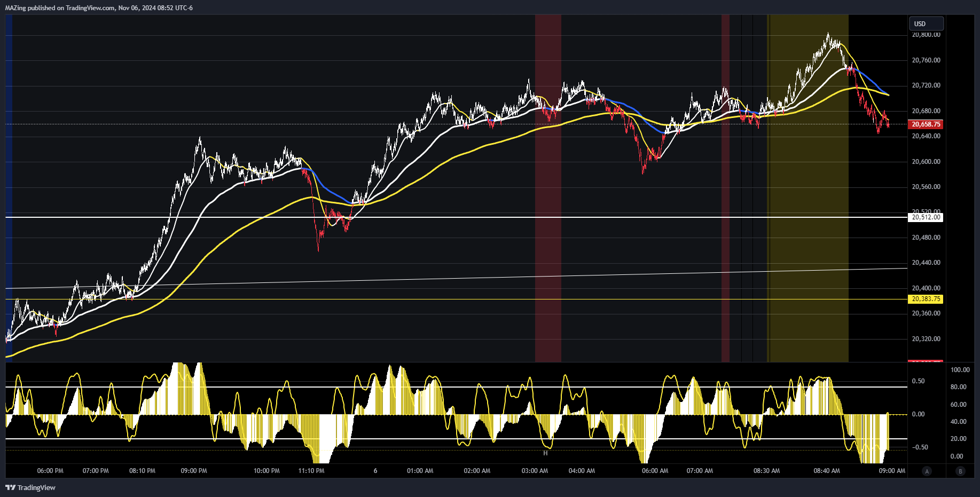Viewport: 980px width, 497px height.
Task: Open the USD currency dropdown
Action: click(x=926, y=23)
